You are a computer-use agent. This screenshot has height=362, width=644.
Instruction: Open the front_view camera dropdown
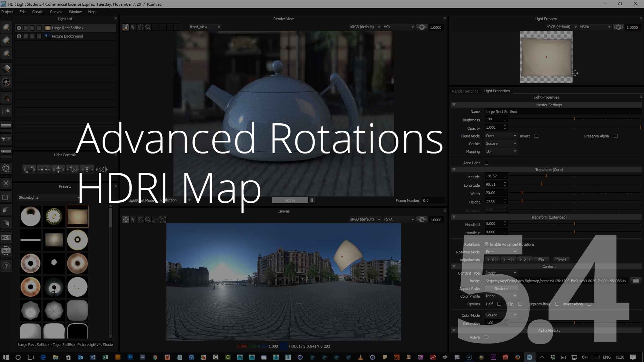205,27
